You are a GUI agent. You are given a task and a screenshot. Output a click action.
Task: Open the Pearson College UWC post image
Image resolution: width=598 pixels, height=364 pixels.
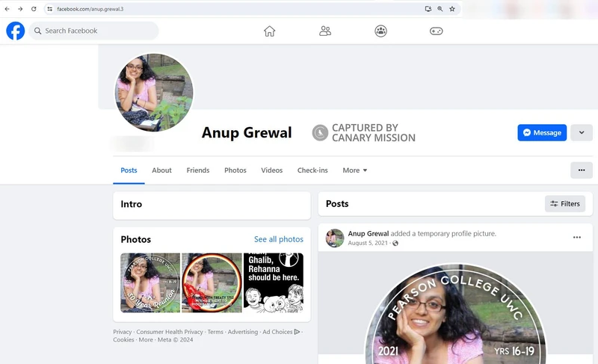(455, 308)
